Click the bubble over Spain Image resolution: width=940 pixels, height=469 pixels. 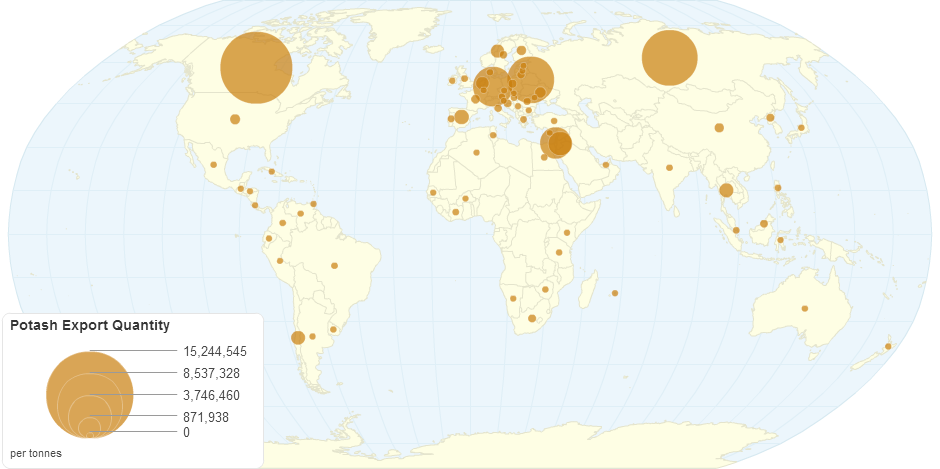[x=461, y=117]
